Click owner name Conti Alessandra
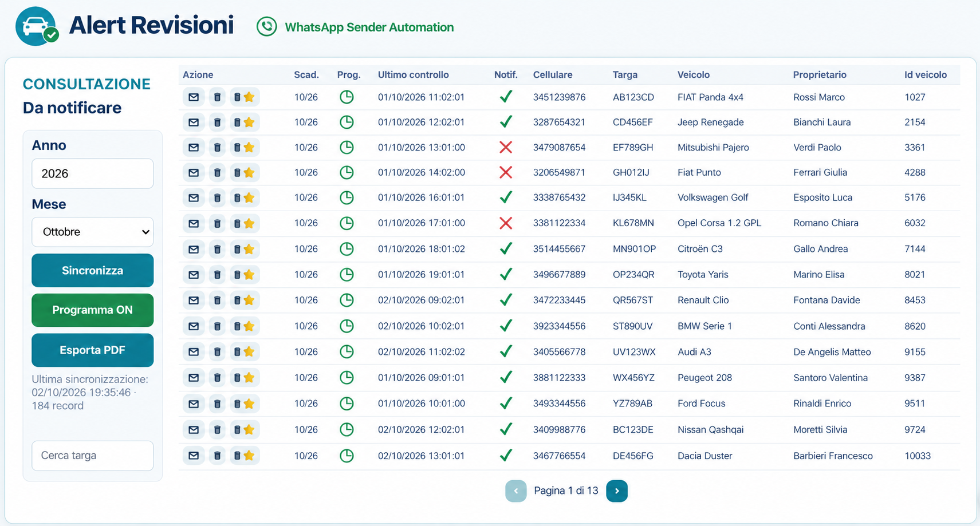The height and width of the screenshot is (526, 980). coord(829,326)
